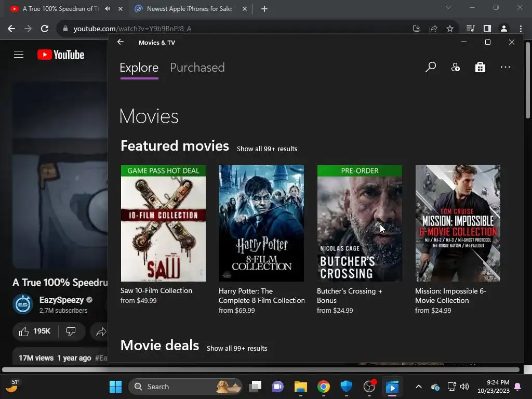Open Saw 10-Film Collection poster
Viewport: 532px width, 399px height.
[x=163, y=223]
